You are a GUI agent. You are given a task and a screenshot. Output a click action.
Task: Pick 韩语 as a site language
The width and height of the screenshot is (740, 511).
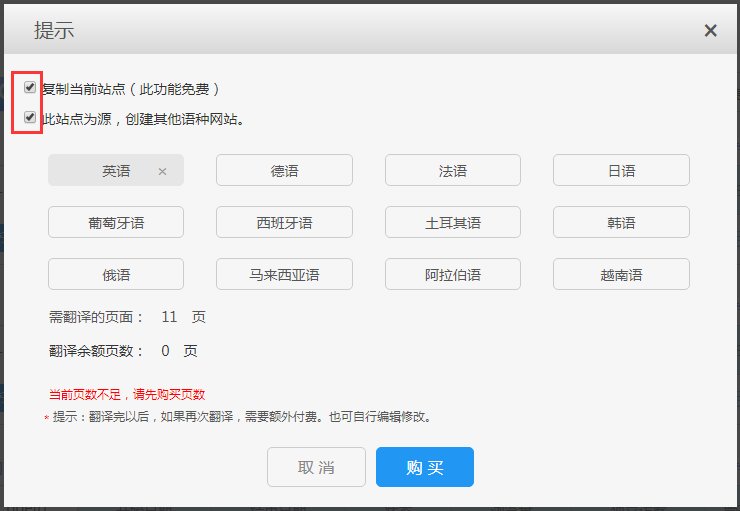pyautogui.click(x=621, y=223)
